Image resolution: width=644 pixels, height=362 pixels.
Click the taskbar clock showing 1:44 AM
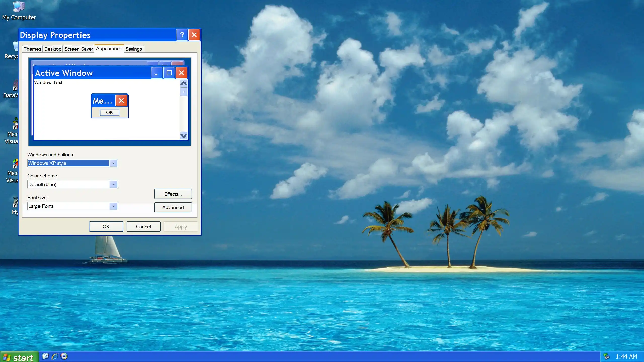click(x=626, y=356)
